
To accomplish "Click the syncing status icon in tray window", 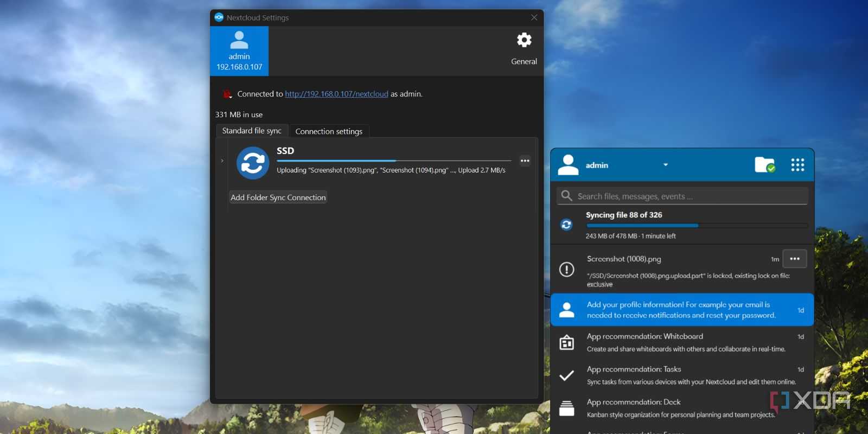I will click(x=566, y=225).
